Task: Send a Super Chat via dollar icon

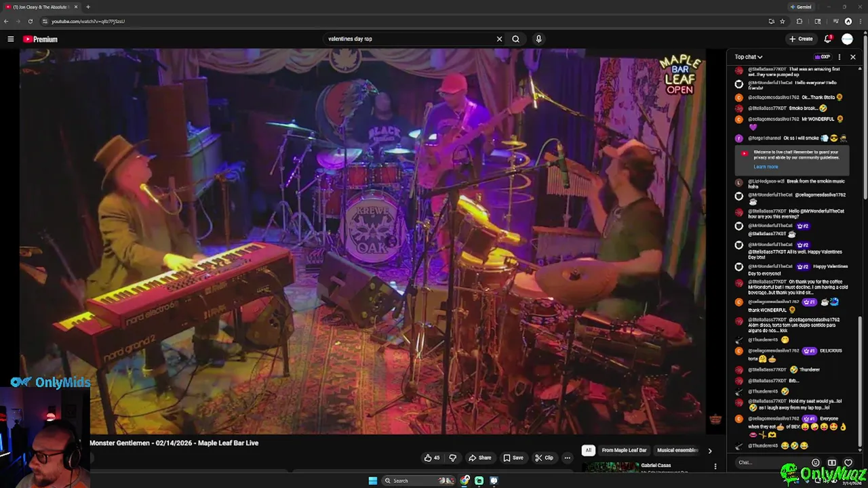Action: pyautogui.click(x=832, y=463)
